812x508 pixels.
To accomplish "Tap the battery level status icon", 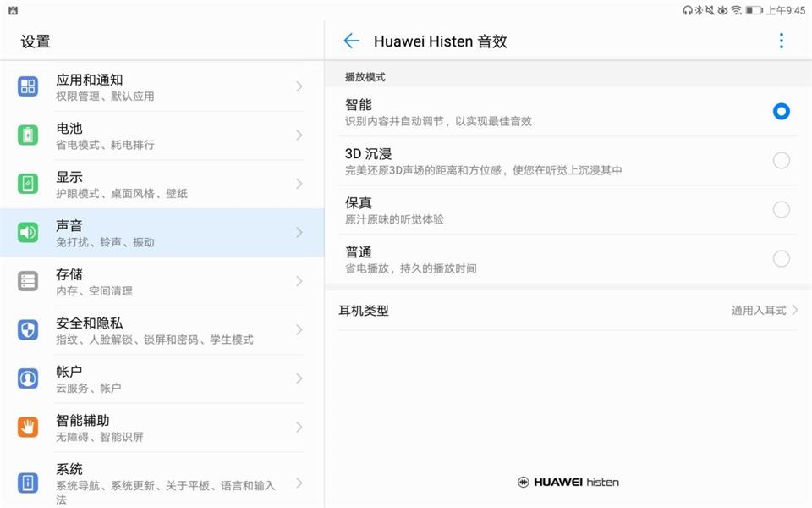I will [x=754, y=10].
